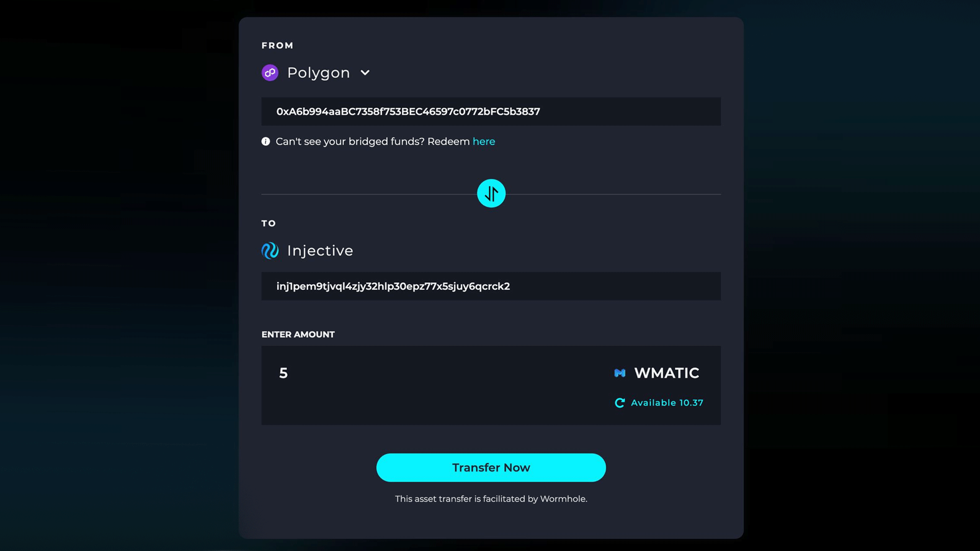Select the Polygon wallet address field

coord(491,111)
